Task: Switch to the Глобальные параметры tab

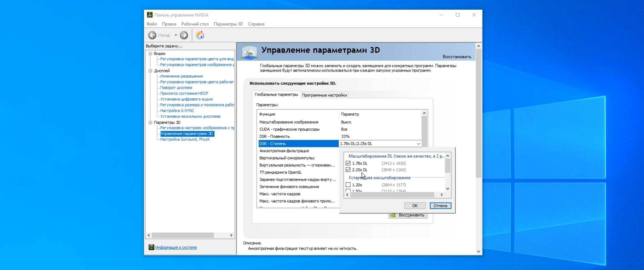Action: pos(276,94)
